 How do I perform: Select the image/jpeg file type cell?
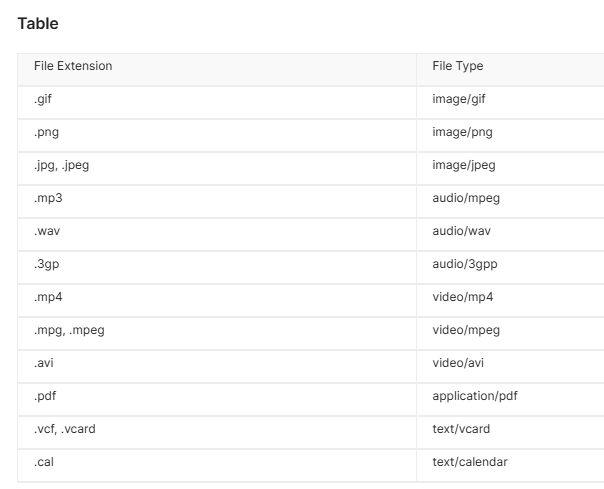click(464, 165)
